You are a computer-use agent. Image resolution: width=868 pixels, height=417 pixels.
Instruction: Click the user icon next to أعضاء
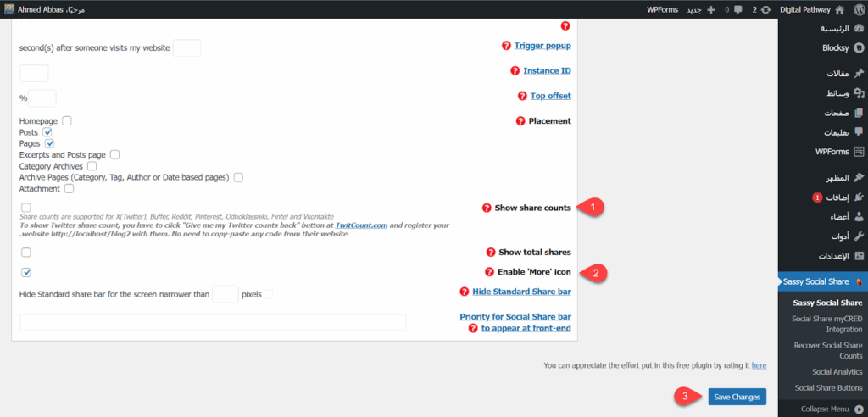point(859,216)
